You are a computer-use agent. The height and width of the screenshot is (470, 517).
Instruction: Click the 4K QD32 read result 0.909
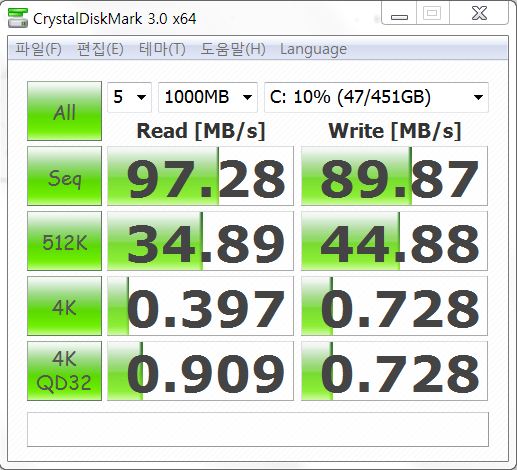[x=200, y=371]
